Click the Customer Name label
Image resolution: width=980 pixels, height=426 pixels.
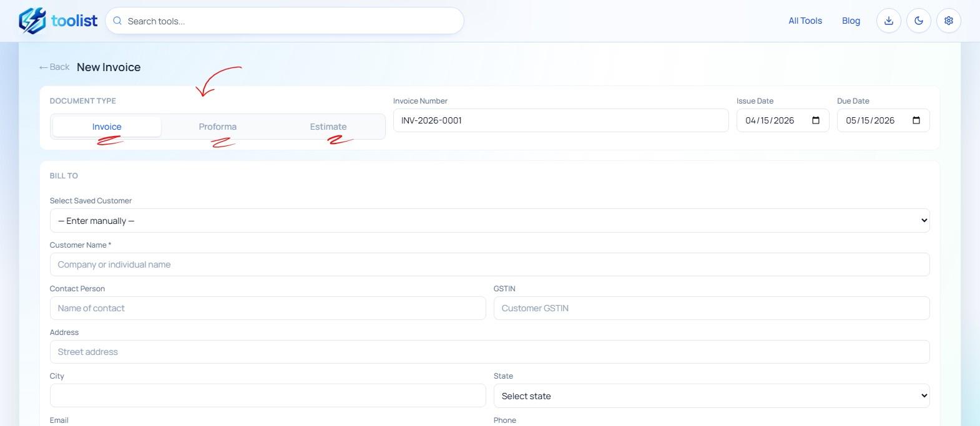pos(81,245)
